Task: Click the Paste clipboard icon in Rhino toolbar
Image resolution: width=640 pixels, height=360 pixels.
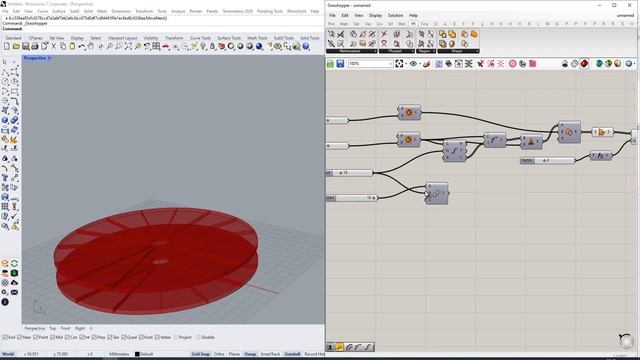Action: [72, 47]
